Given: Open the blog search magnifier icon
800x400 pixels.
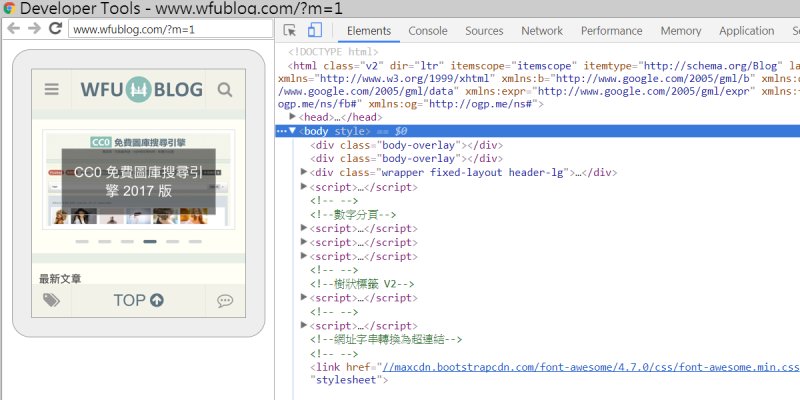Looking at the screenshot, I should (225, 90).
